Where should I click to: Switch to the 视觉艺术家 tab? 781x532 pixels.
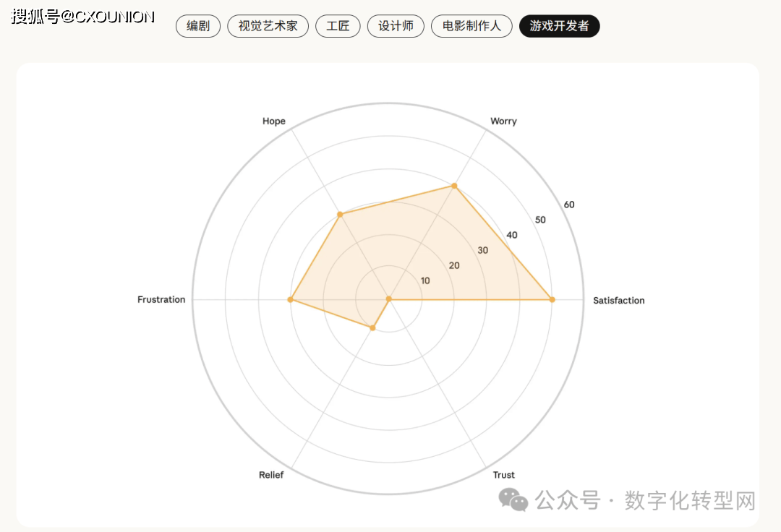pyautogui.click(x=268, y=26)
